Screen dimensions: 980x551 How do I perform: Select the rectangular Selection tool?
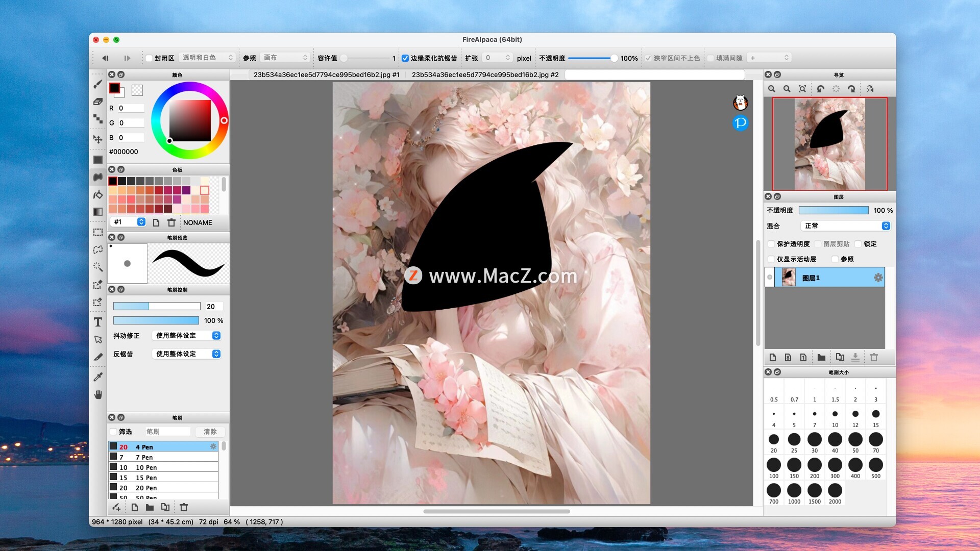point(98,232)
